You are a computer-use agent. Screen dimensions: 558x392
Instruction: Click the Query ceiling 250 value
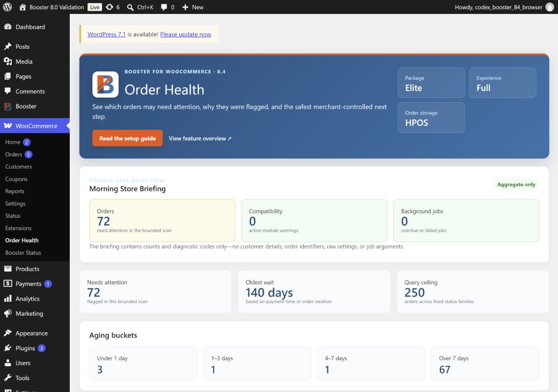[x=415, y=293]
